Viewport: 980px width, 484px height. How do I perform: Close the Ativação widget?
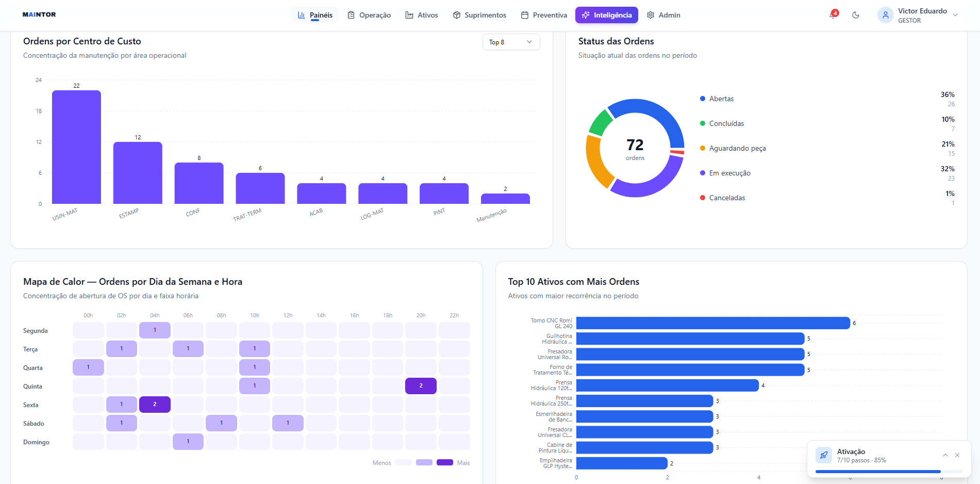(x=957, y=455)
